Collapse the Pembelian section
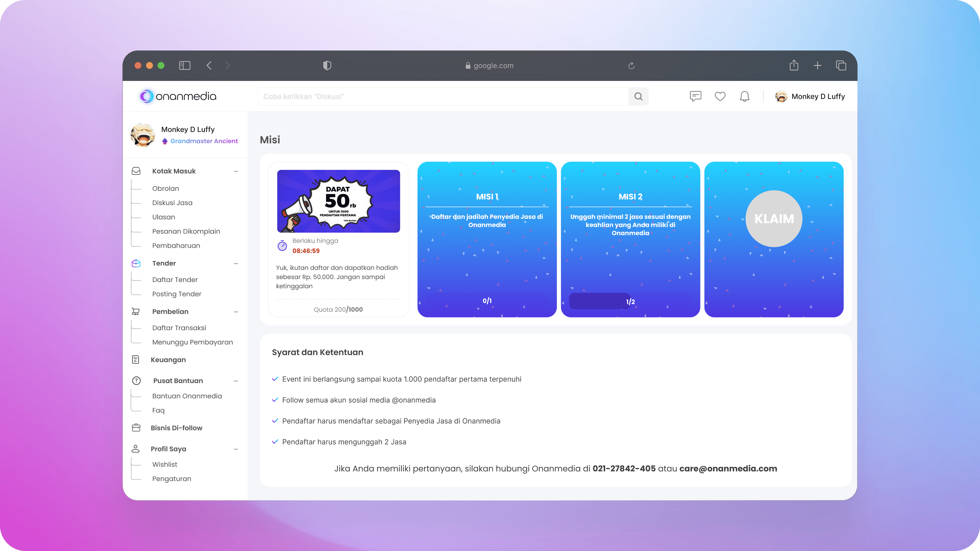Image resolution: width=980 pixels, height=551 pixels. [x=236, y=312]
